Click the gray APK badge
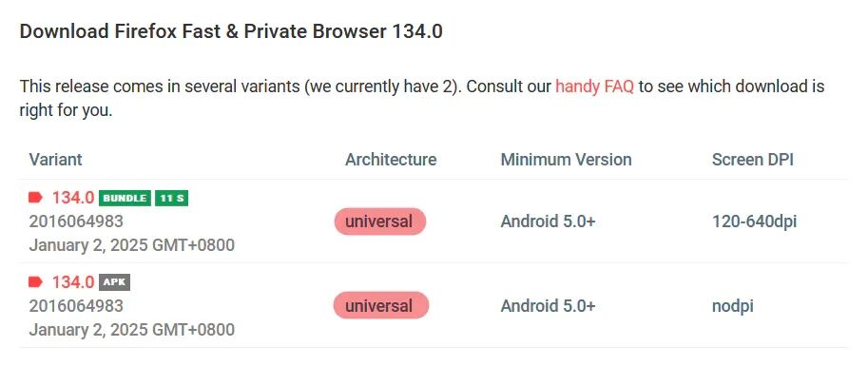The image size is (868, 366). 115,283
